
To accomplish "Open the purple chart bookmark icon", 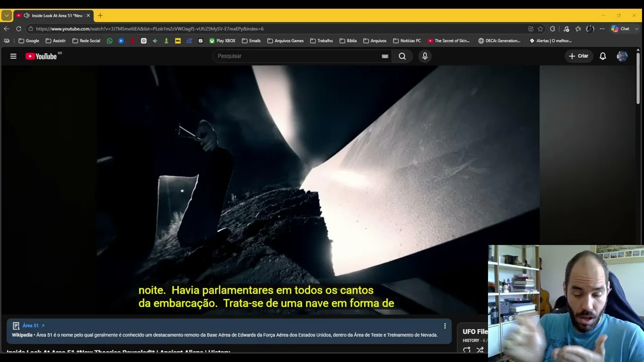I will coord(189,41).
